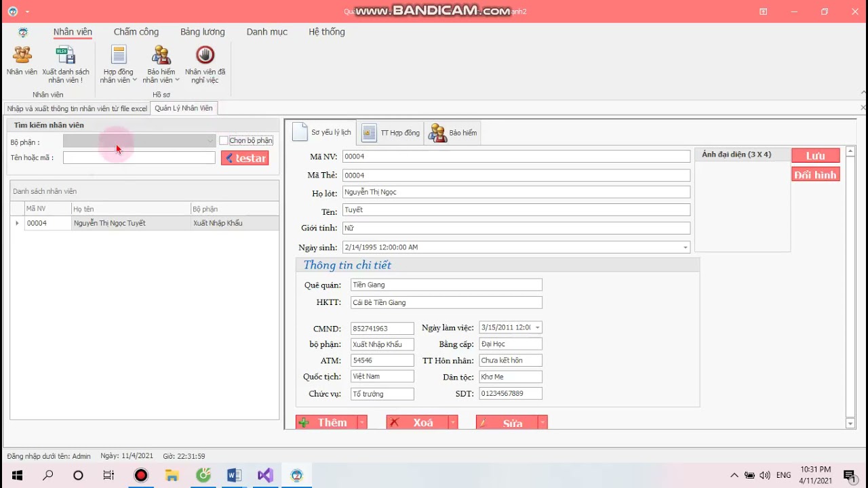Open File Explorer from taskbar
868x488 pixels.
click(x=172, y=475)
